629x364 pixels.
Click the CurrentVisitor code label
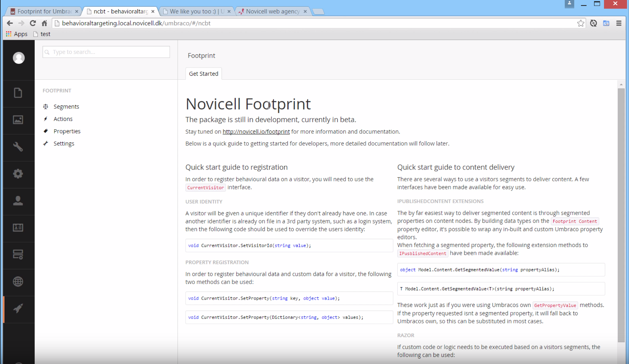[x=205, y=188]
